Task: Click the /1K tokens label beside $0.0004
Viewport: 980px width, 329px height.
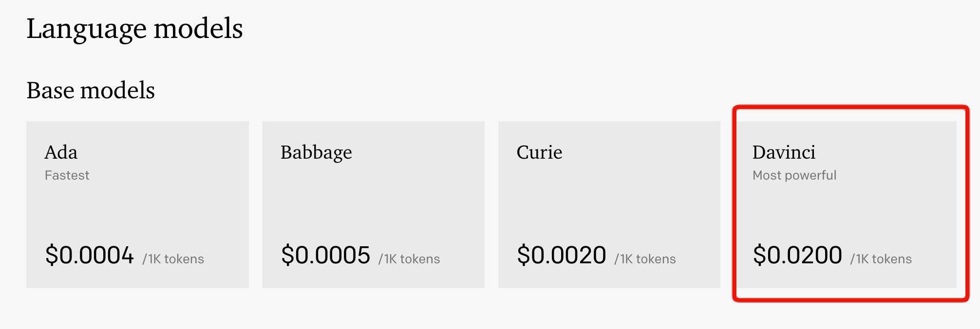Action: [173, 259]
